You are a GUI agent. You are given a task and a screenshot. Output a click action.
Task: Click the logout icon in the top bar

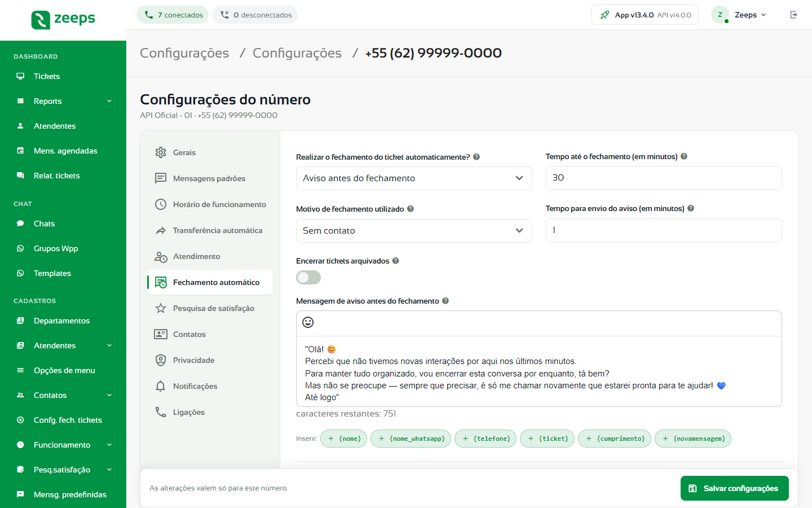(794, 15)
